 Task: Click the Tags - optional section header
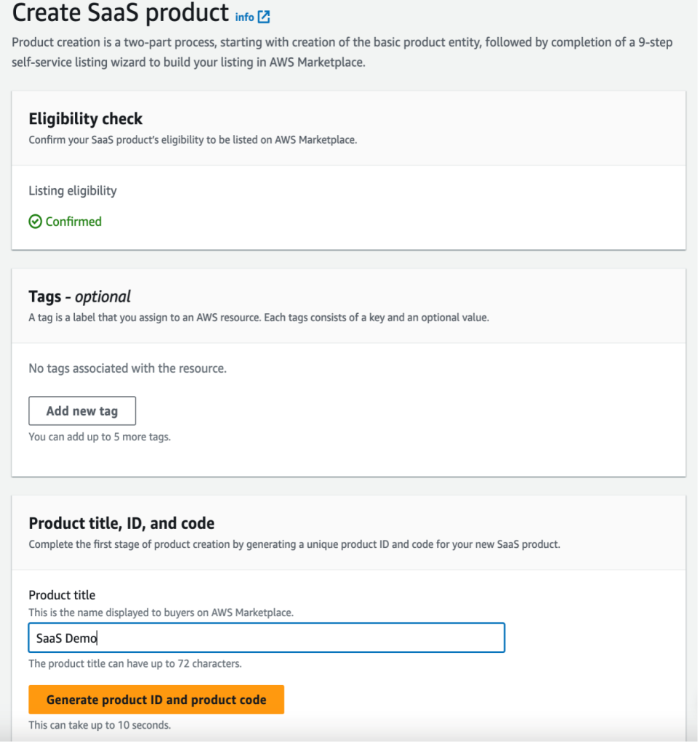tap(79, 296)
